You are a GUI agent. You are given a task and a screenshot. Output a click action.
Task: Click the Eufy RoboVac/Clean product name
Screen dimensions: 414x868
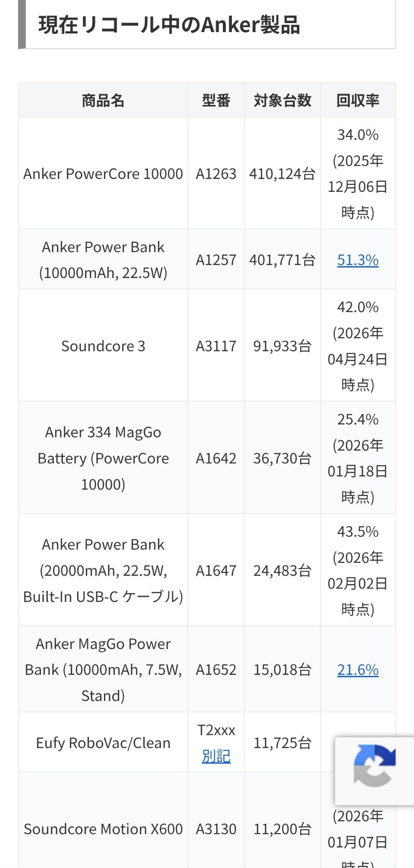103,743
